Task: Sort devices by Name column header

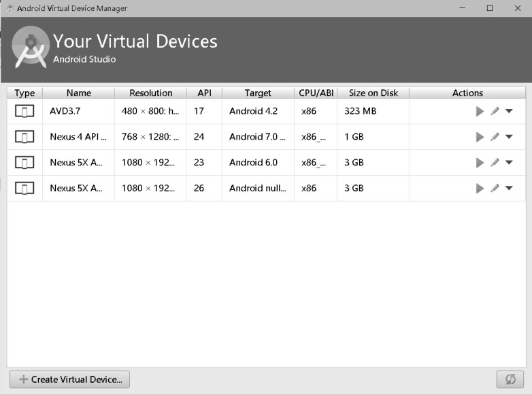Action: tap(79, 93)
